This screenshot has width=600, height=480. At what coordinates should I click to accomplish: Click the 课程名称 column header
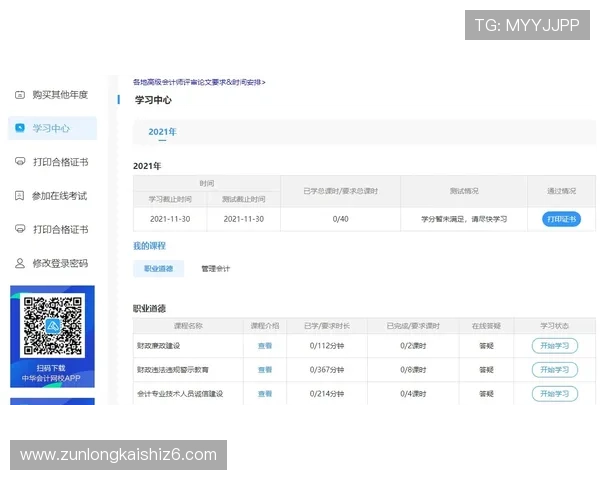tap(188, 326)
